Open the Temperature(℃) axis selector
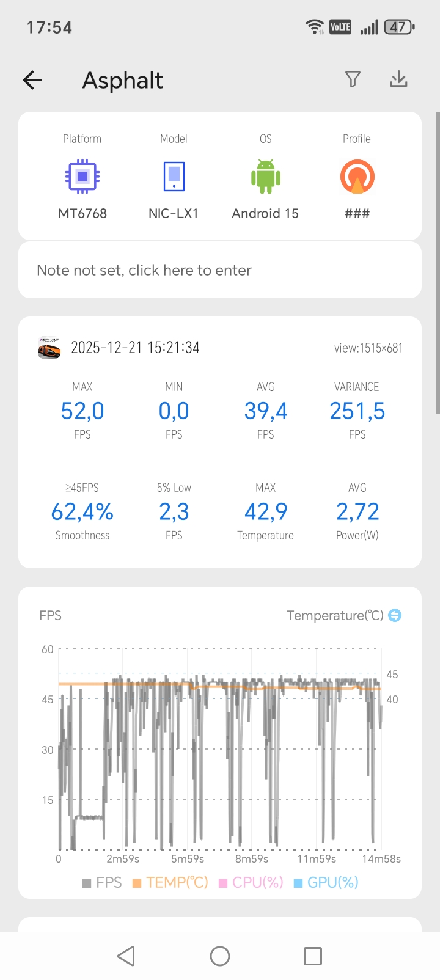Viewport: 440px width, 980px height. tap(335, 615)
